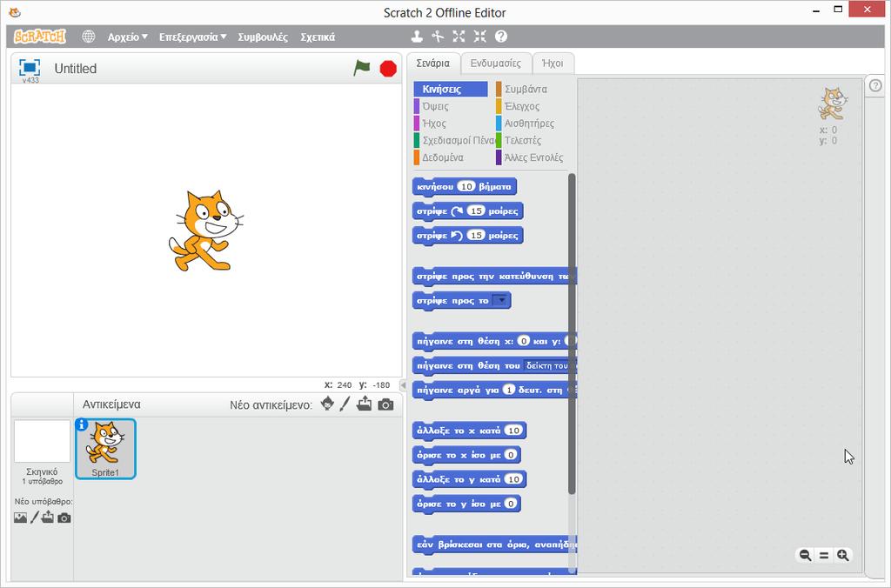Image resolution: width=891 pixels, height=588 pixels.
Task: Select the Sprite1 thumbnail
Action: point(105,449)
